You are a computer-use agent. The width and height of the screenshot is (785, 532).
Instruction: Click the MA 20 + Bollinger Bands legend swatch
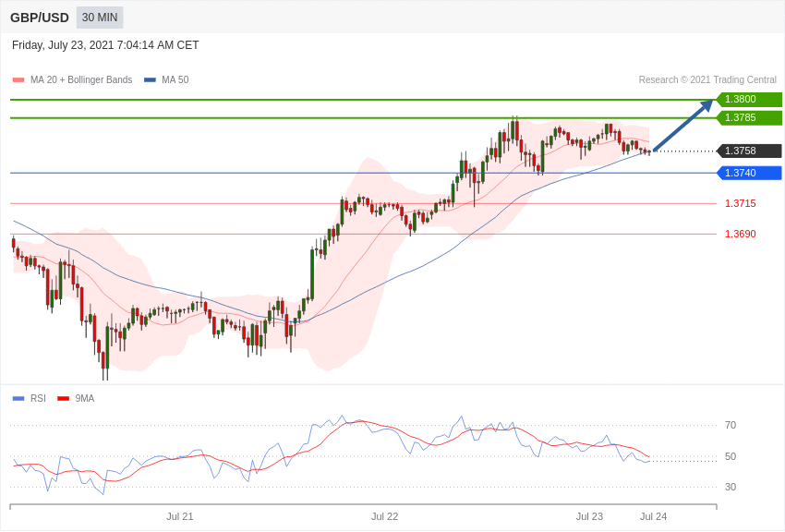point(18,80)
